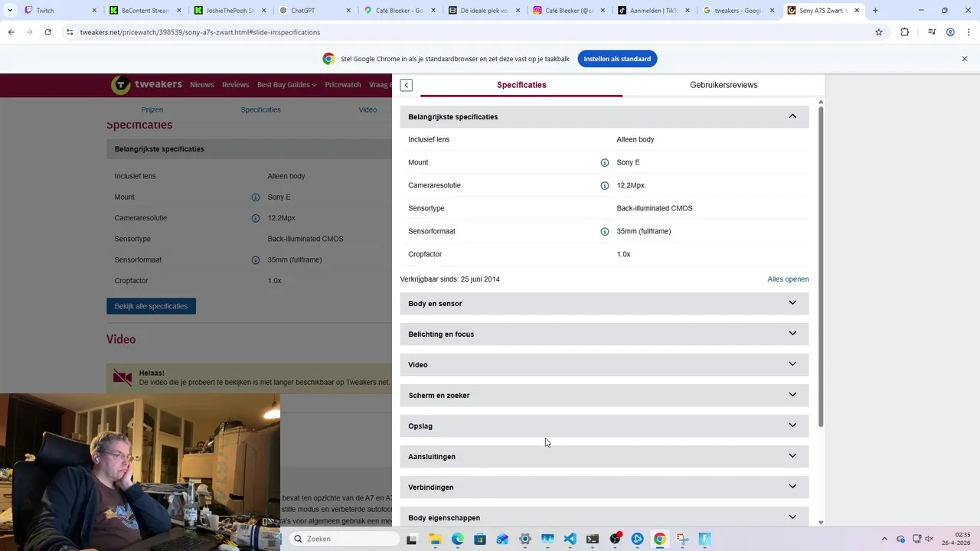Screen dimensions: 980x551
Task: Expand the Belichting en focus section
Action: point(604,334)
